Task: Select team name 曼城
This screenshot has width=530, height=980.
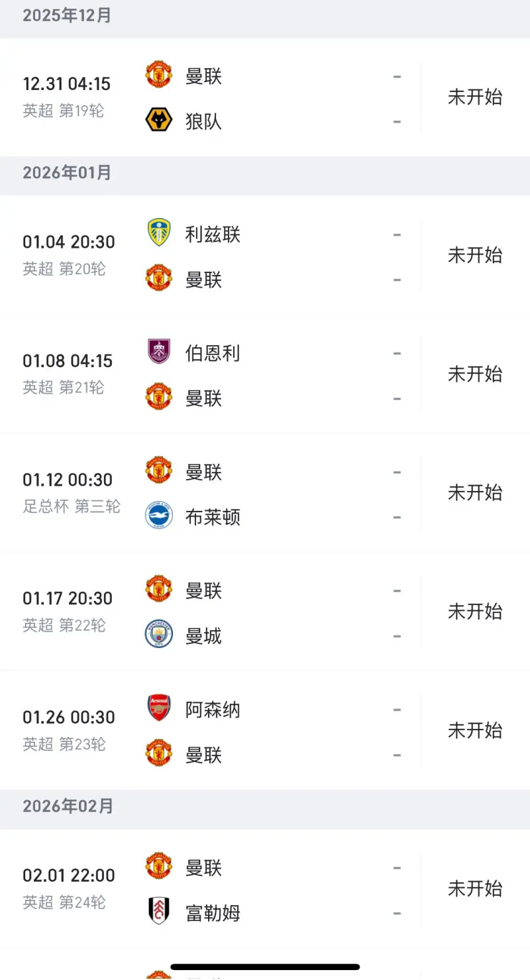Action: [203, 636]
